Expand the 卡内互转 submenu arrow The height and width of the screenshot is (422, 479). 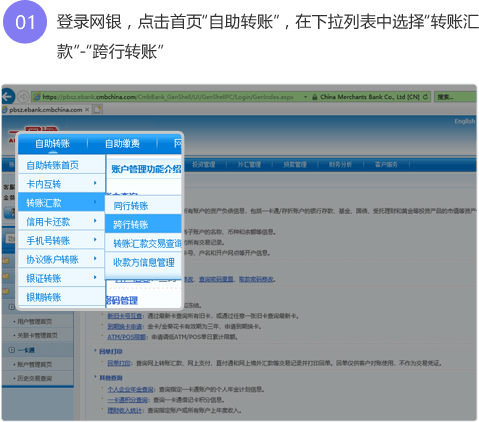coord(95,183)
